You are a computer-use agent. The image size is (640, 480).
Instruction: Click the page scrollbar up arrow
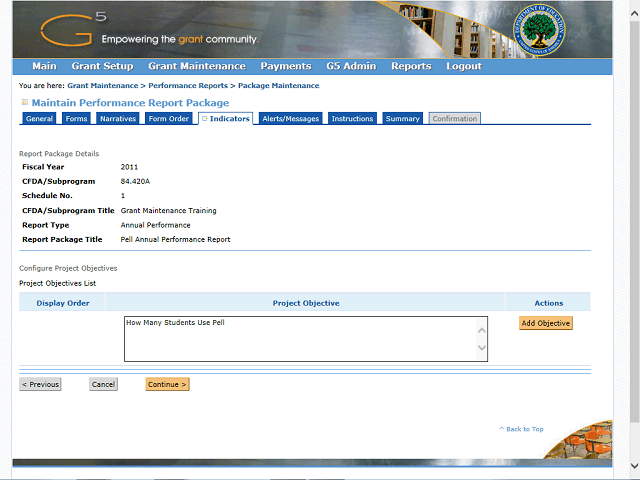pos(635,13)
